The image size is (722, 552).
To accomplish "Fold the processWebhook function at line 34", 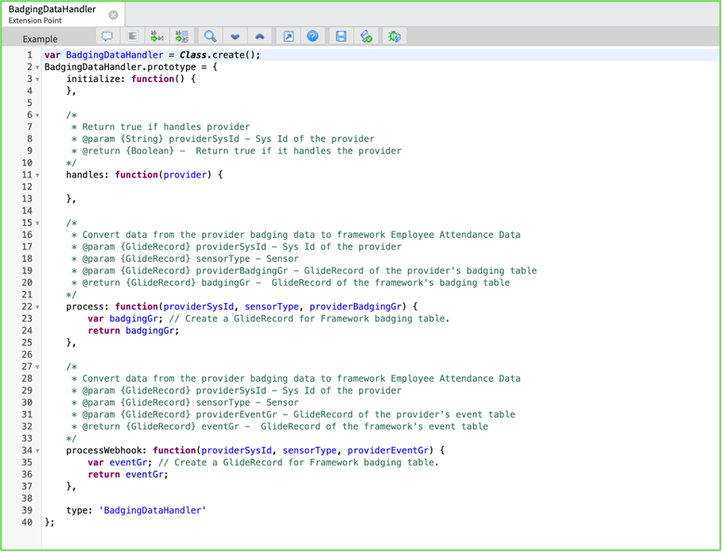I will [38, 451].
